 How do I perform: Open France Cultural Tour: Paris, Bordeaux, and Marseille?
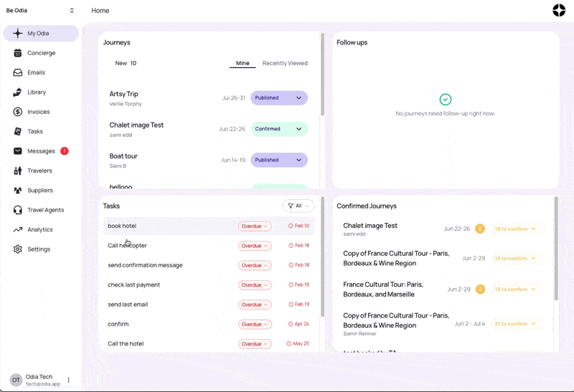(x=383, y=290)
